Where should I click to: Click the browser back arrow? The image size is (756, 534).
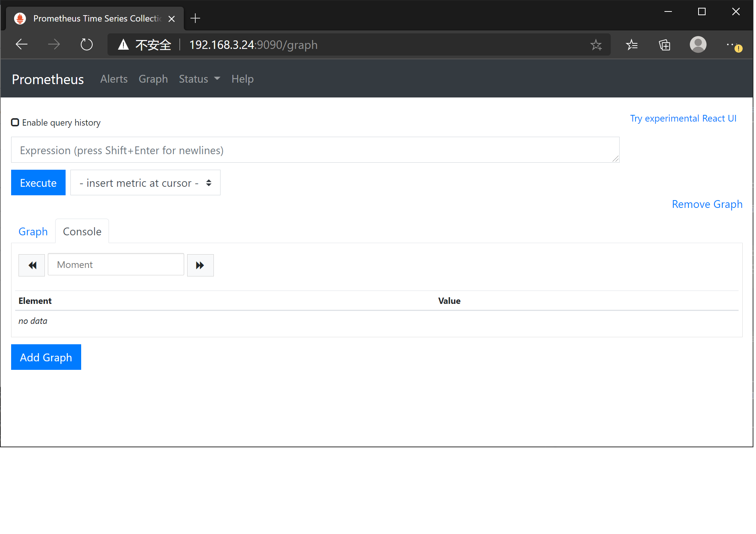[x=21, y=44]
